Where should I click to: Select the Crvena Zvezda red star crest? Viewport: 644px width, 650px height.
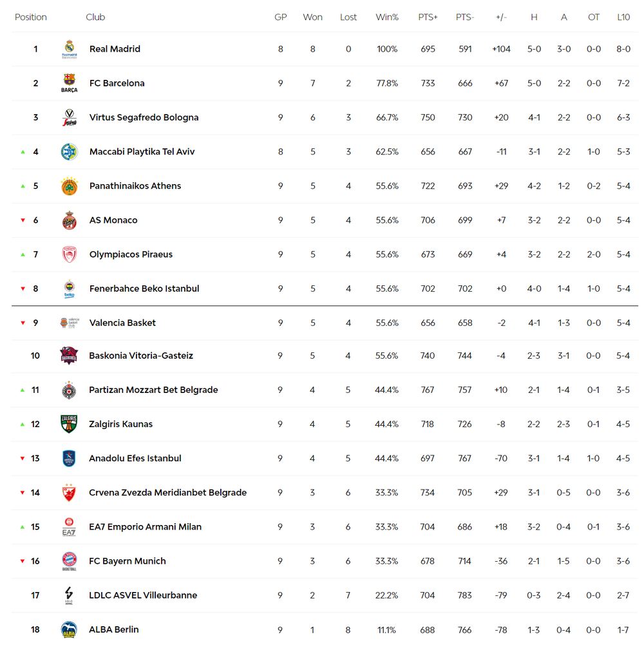(x=69, y=492)
